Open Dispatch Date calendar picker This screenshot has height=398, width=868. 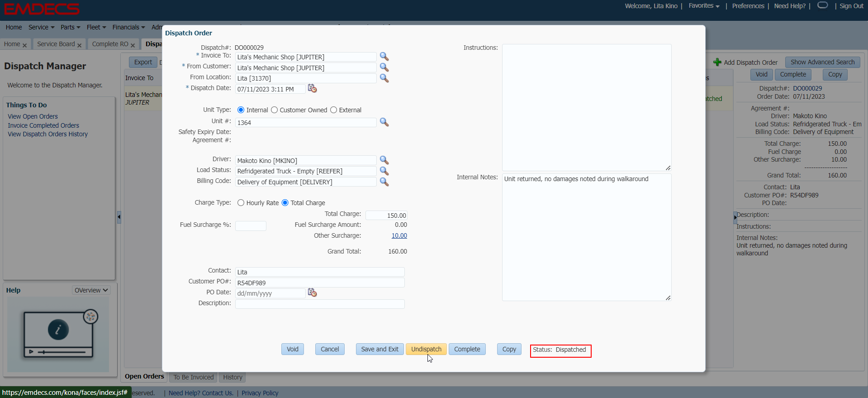(312, 88)
